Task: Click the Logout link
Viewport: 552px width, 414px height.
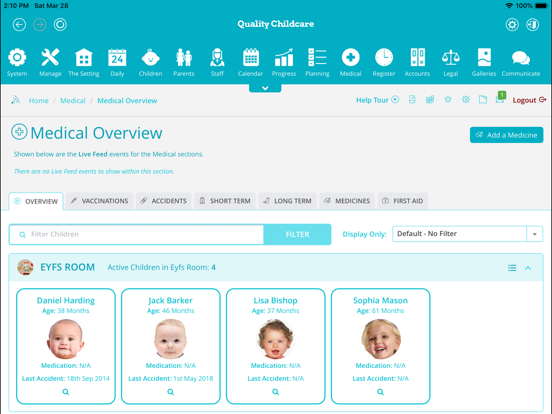Action: click(529, 100)
